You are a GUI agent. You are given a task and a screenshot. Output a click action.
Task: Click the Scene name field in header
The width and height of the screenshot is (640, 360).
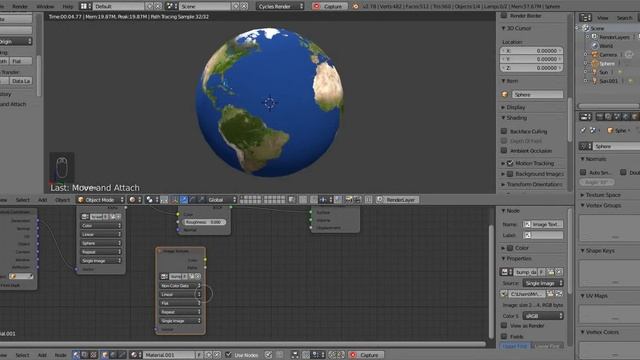pos(205,7)
